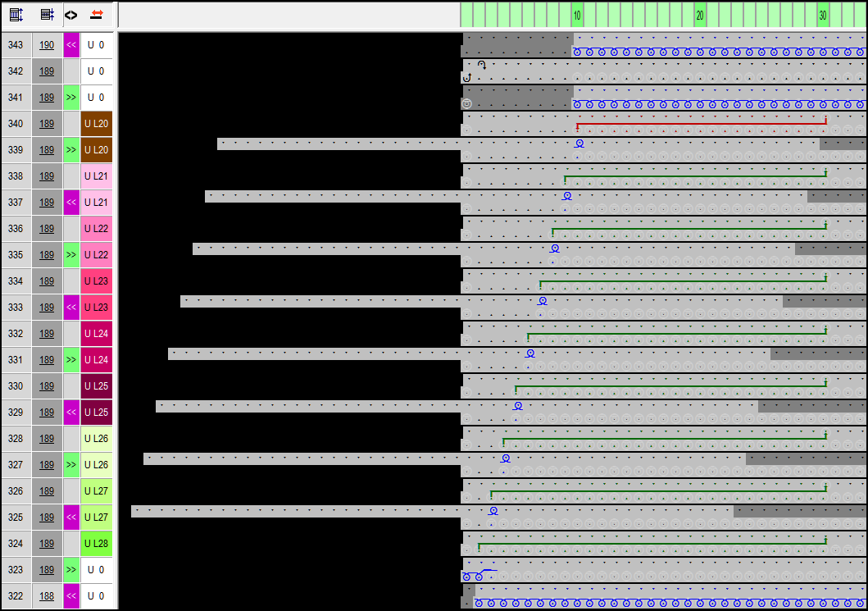Click the blue loop stitch symbol in row 339
868x611 pixels.
click(x=579, y=144)
